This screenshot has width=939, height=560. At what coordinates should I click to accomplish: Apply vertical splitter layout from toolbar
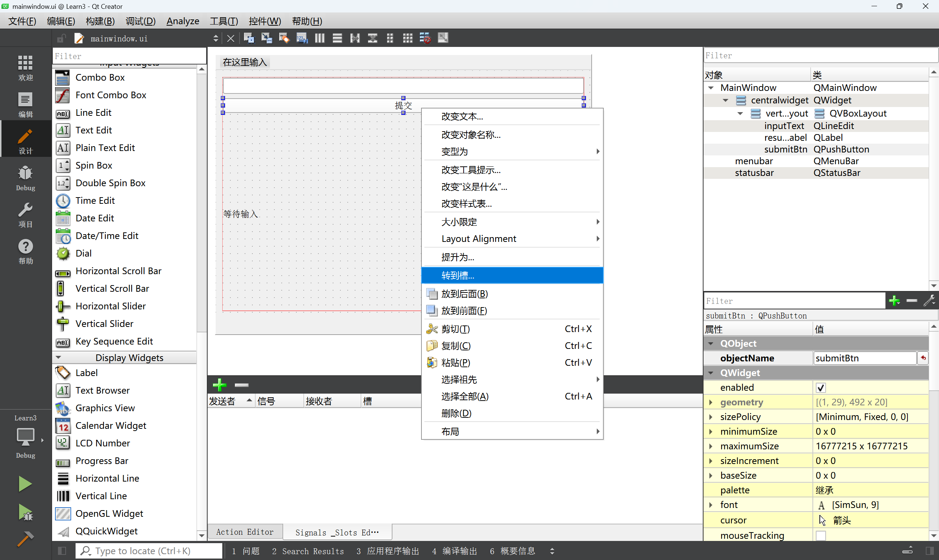[373, 38]
